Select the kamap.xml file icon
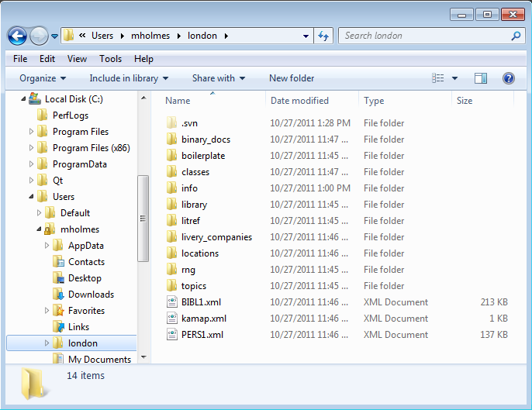Viewport: 532px width, 410px height. (172, 318)
